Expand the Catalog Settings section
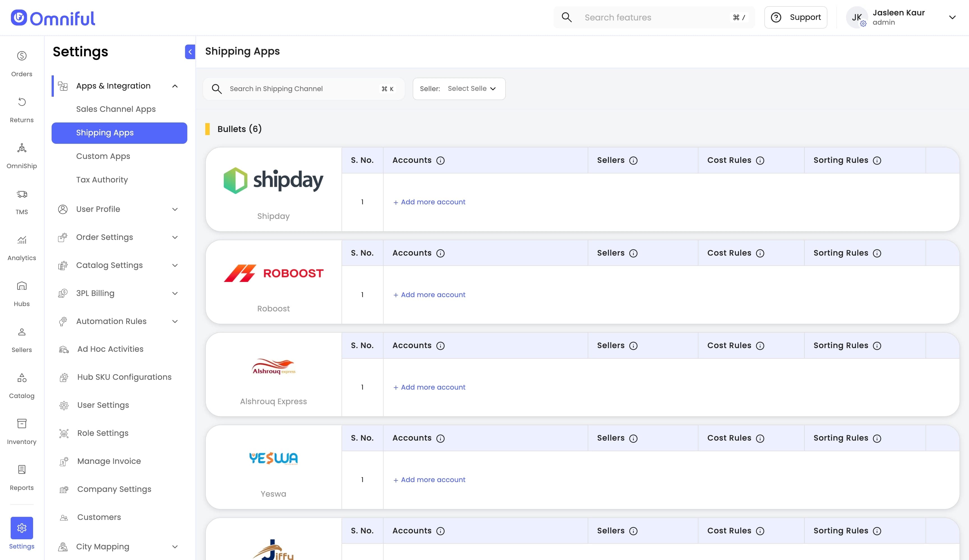This screenshot has height=560, width=969. [x=175, y=266]
